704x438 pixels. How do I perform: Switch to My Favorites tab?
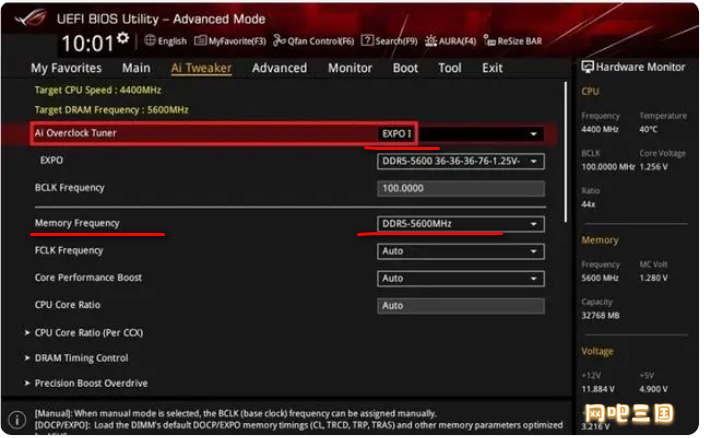click(x=66, y=68)
